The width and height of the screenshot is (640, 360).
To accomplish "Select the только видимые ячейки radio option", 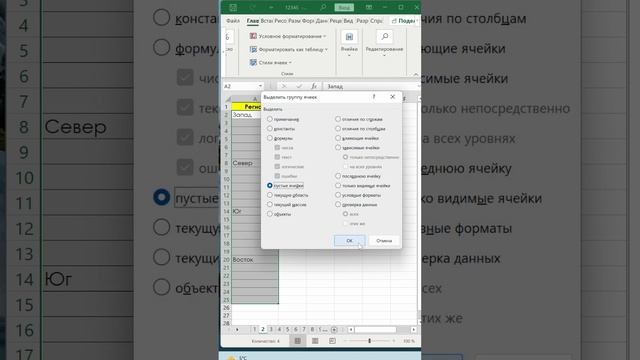I will (x=338, y=185).
